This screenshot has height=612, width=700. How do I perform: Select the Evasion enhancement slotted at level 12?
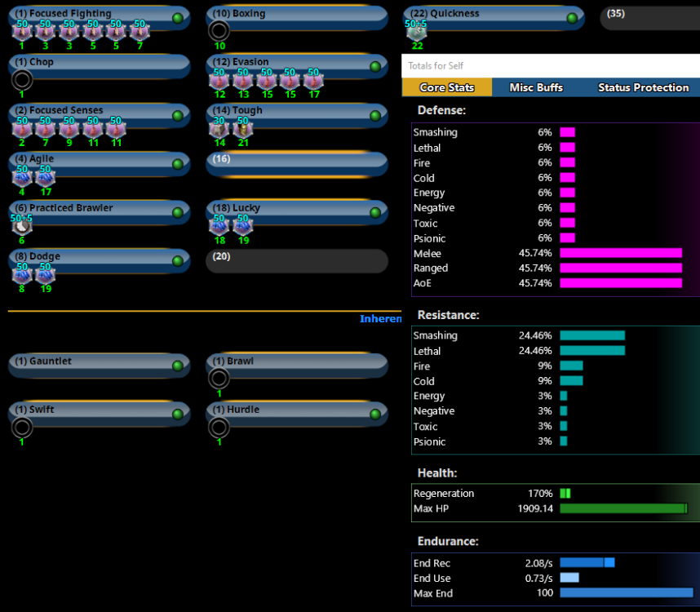click(x=219, y=80)
